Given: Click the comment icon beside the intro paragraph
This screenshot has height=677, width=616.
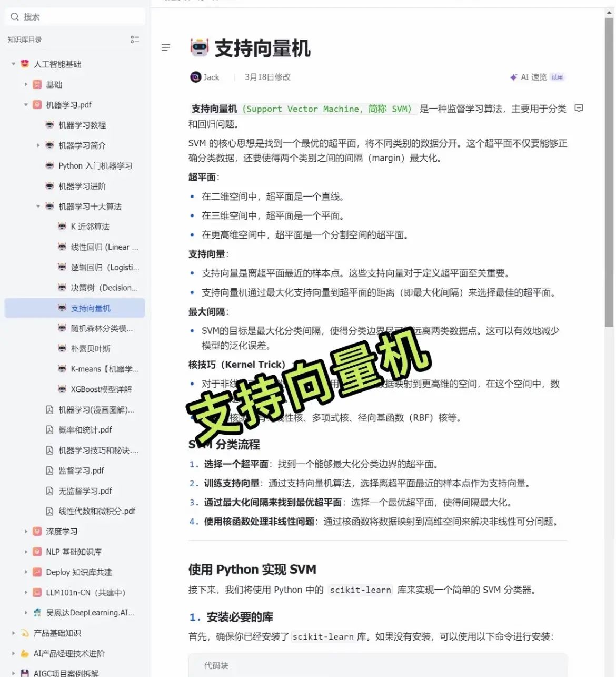Looking at the screenshot, I should point(579,108).
